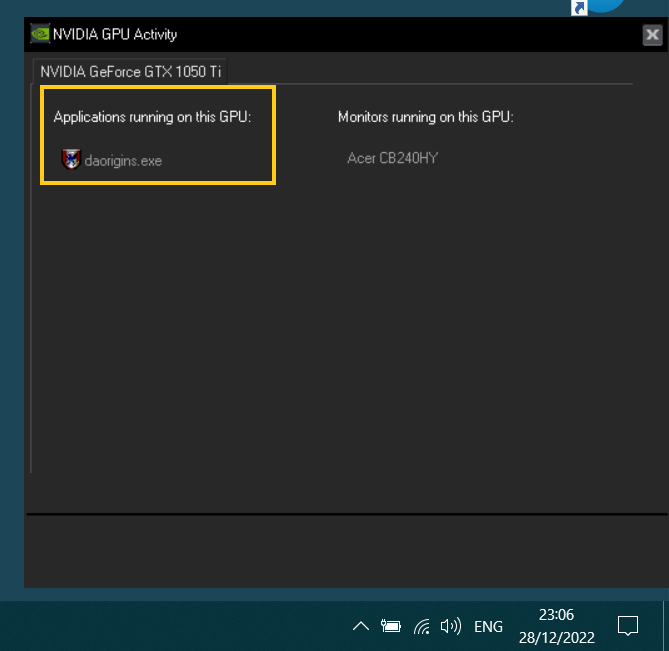
Task: Click the Monitors running on this GPU label
Action: (x=426, y=117)
